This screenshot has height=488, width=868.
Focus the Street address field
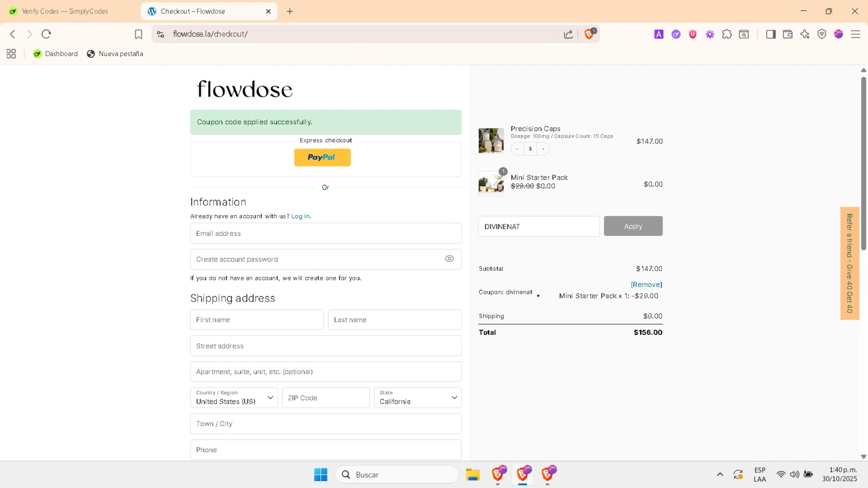coord(326,346)
